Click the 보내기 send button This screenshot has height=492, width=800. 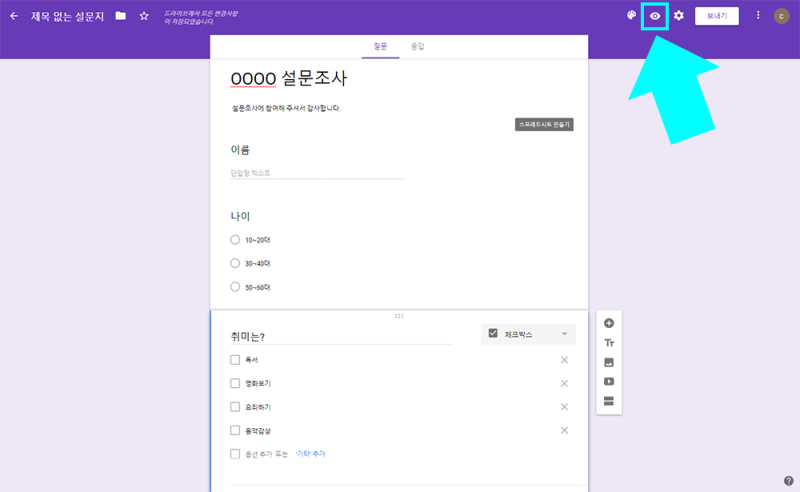click(717, 16)
